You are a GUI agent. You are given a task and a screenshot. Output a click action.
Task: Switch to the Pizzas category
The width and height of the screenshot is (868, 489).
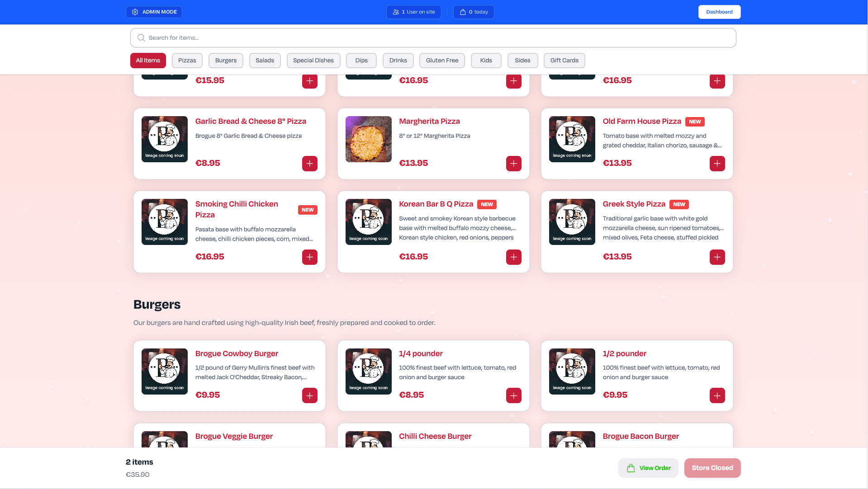(187, 61)
